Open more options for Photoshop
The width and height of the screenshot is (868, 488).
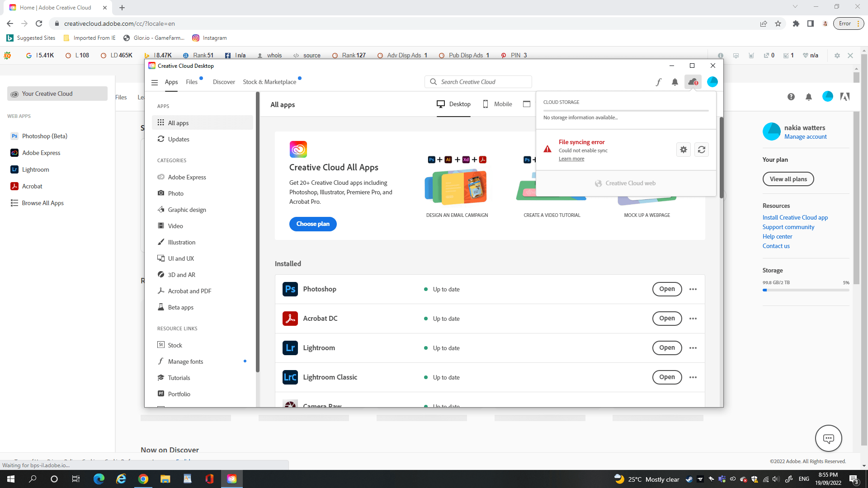point(693,289)
